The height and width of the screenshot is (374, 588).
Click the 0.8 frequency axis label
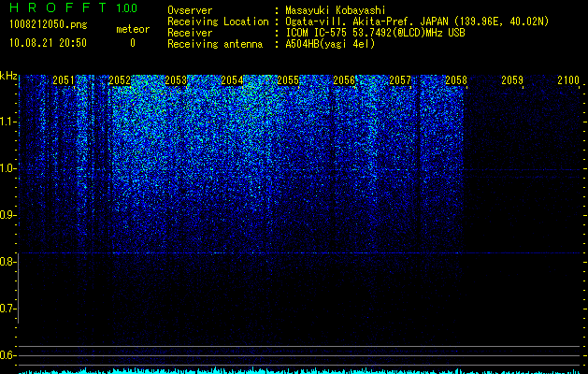pyautogui.click(x=7, y=262)
